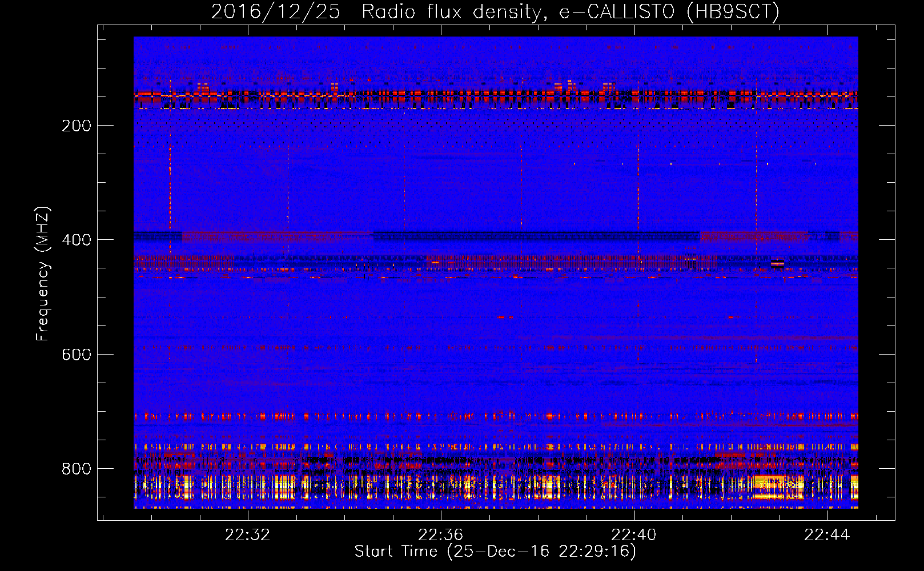Click the 800 frequency tick label
The width and height of the screenshot is (924, 571).
click(x=77, y=469)
